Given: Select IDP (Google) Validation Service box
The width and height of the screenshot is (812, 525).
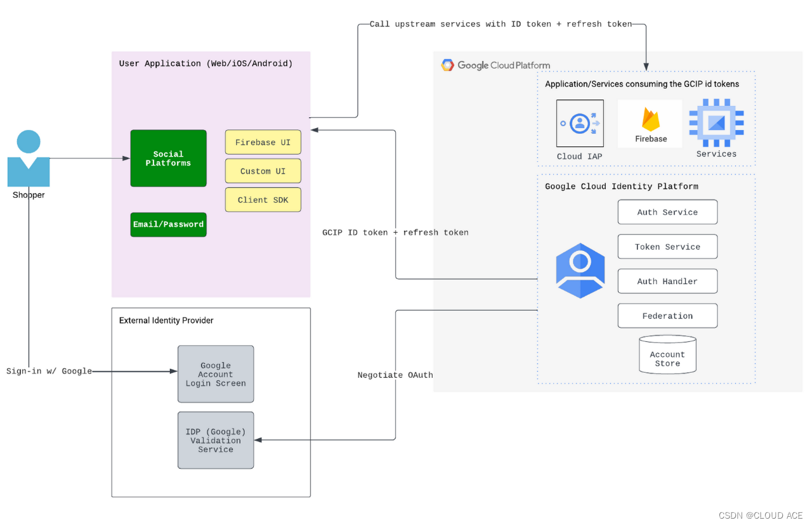Looking at the screenshot, I should pos(216,441).
